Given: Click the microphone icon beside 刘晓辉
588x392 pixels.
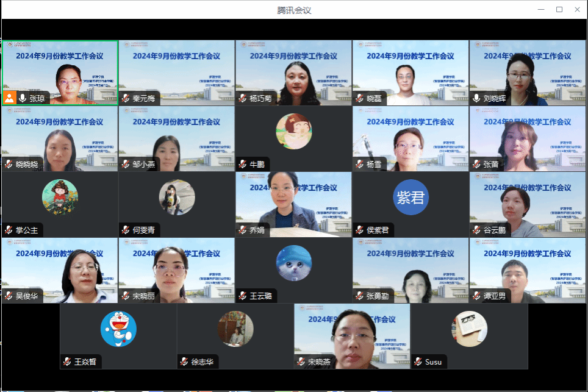Looking at the screenshot, I should pyautogui.click(x=476, y=98).
